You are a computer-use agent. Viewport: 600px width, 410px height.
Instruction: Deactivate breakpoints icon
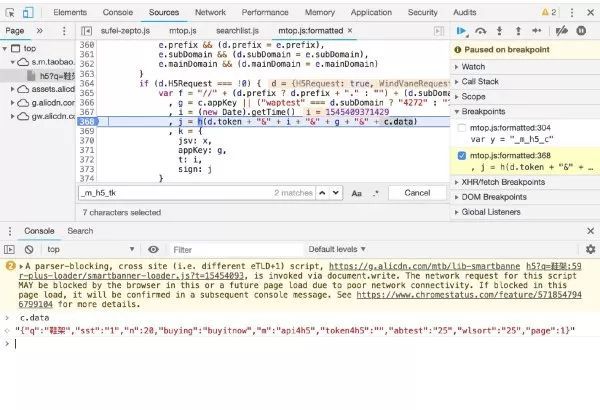(561, 31)
